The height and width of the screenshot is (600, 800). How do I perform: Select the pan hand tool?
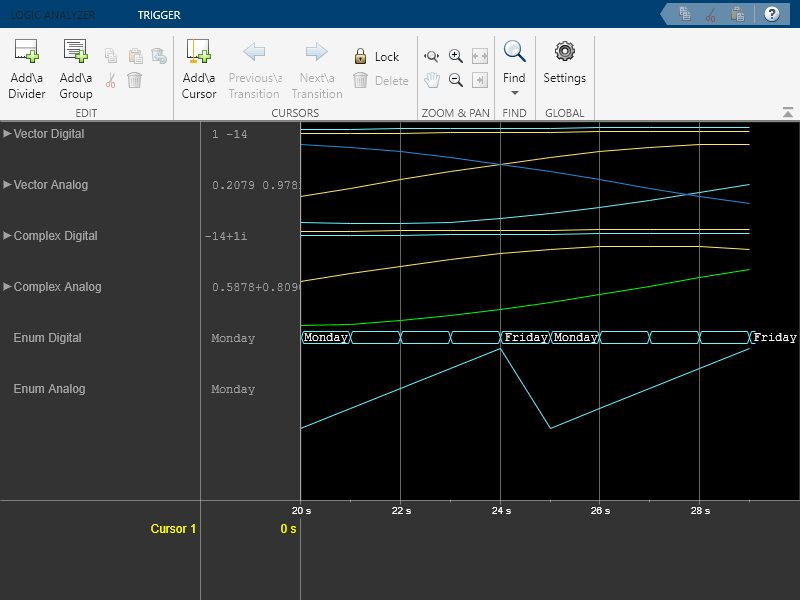(432, 80)
